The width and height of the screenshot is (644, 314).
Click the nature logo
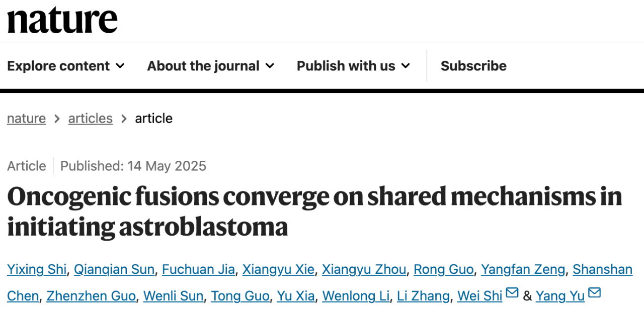62,21
